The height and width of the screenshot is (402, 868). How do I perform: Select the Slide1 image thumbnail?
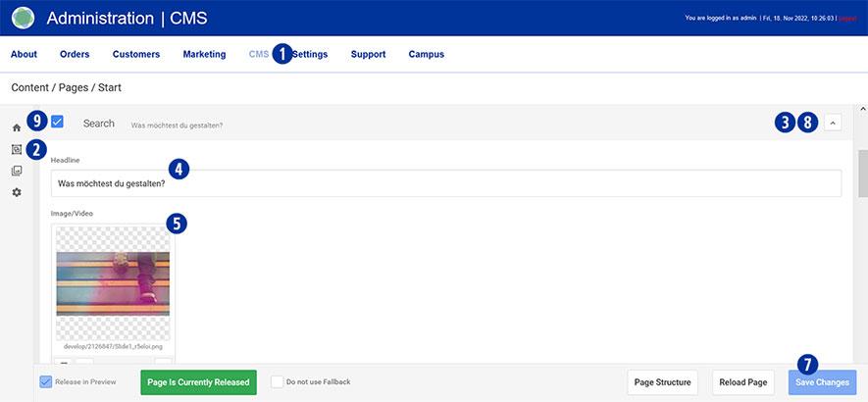point(113,283)
